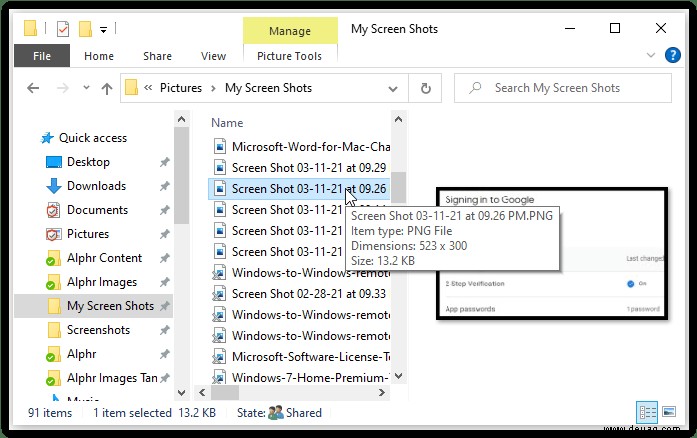
Task: Go forward with the right arrow
Action: [x=63, y=88]
